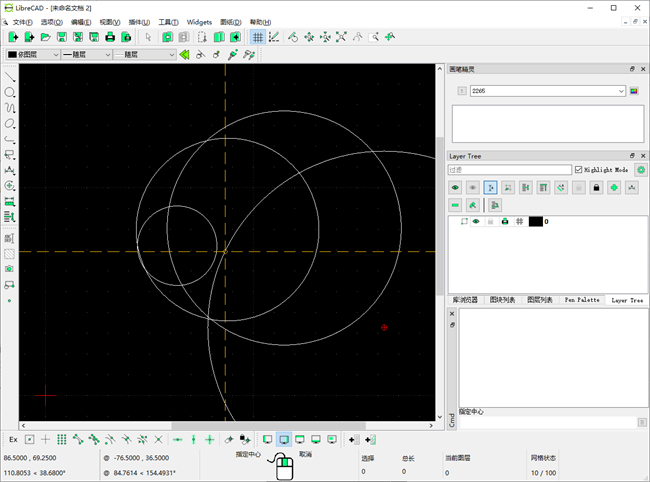Click the Layer Tree settings gear button
This screenshot has width=650, height=482.
tap(641, 170)
